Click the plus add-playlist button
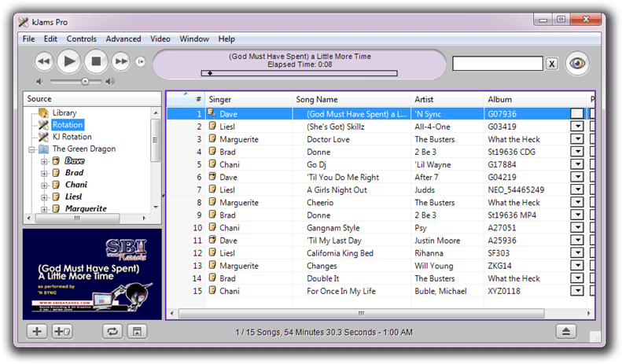Viewport: 622px width, 364px height. [x=36, y=331]
